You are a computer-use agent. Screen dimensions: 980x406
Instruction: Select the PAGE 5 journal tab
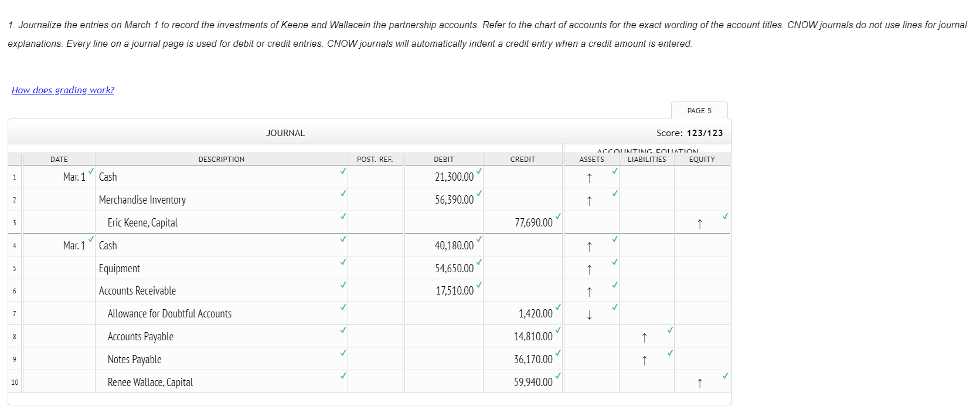tap(699, 110)
